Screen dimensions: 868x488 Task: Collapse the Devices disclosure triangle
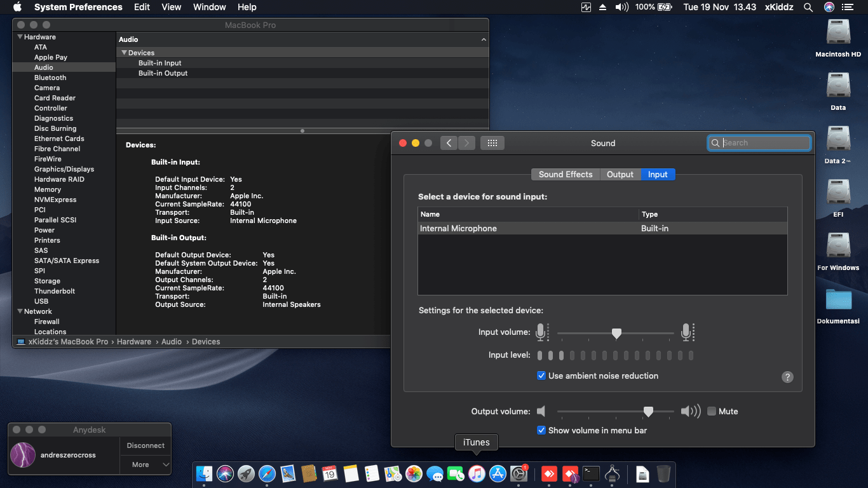pyautogui.click(x=124, y=53)
